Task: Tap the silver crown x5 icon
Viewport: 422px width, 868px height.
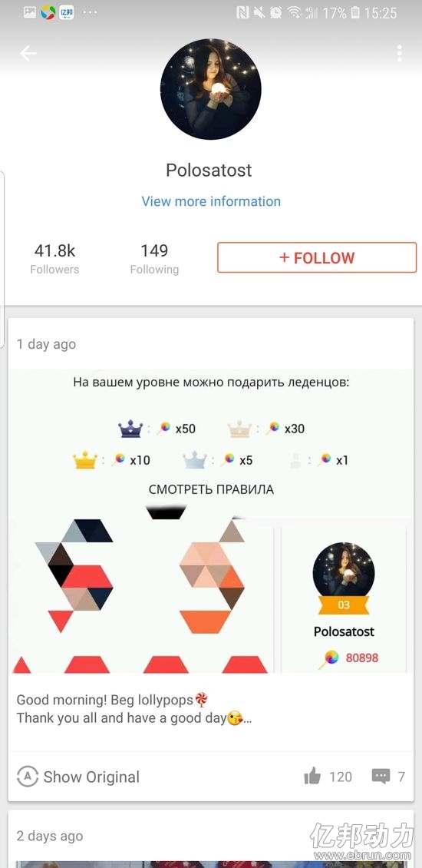Action: coord(195,460)
